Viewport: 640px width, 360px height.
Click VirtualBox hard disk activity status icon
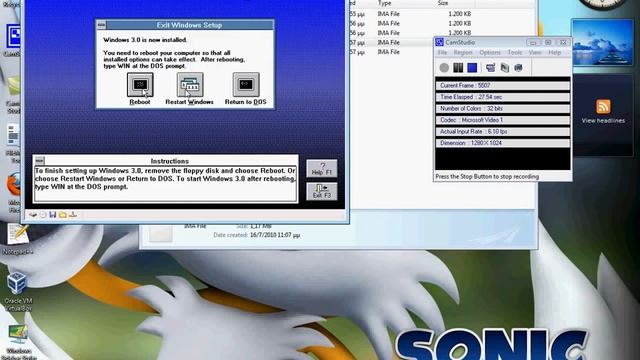click(x=33, y=215)
